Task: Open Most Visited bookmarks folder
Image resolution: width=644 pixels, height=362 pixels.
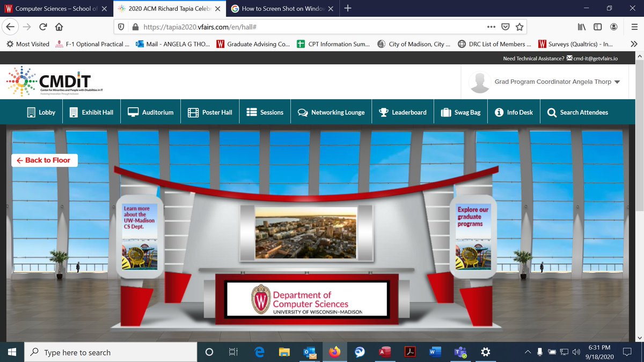Action: [27, 44]
